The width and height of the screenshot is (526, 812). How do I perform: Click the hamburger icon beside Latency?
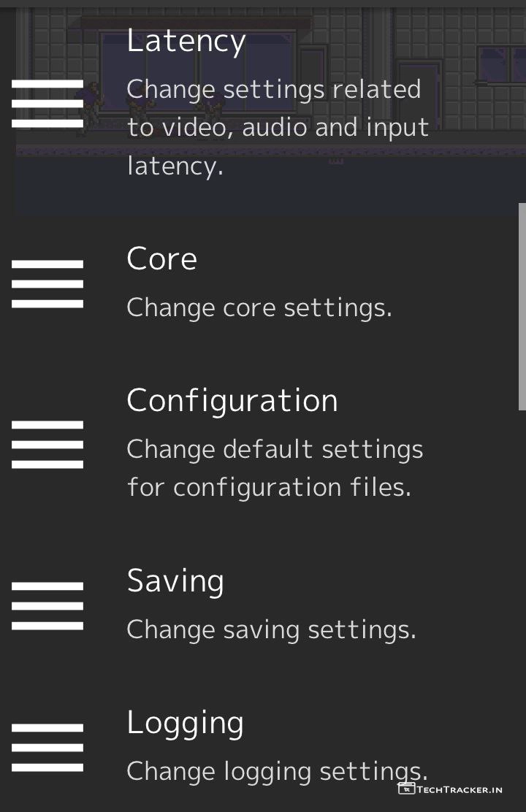pos(47,104)
